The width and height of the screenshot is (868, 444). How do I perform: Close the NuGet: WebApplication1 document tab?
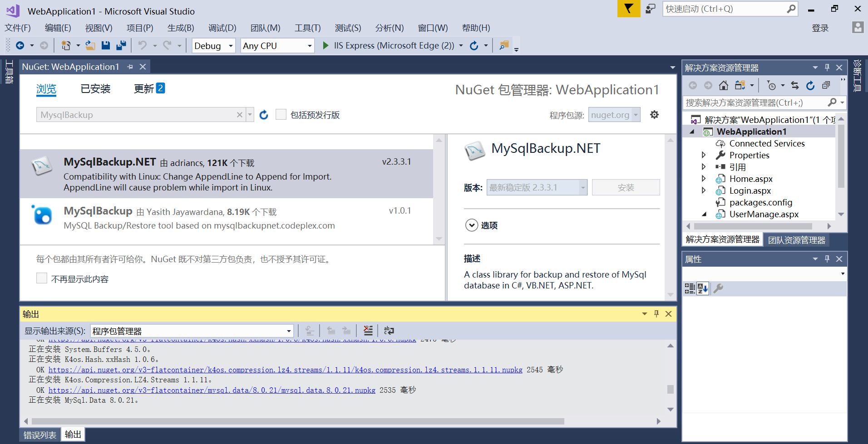[143, 67]
